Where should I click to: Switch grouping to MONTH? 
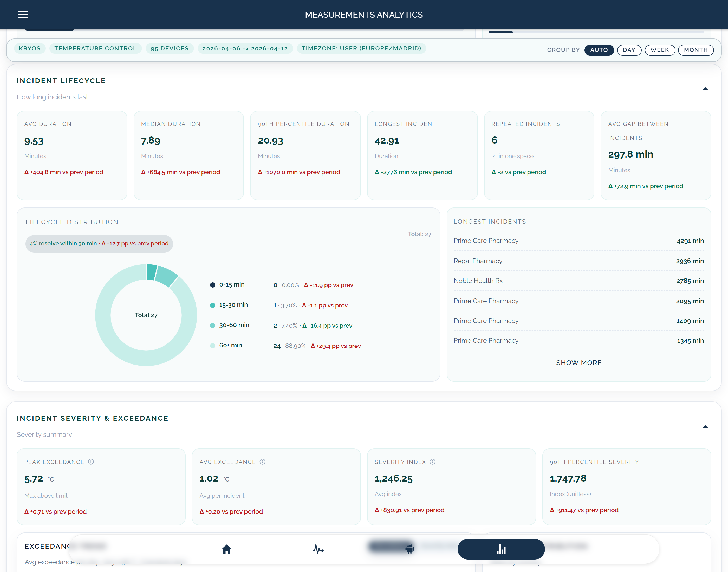coord(695,50)
